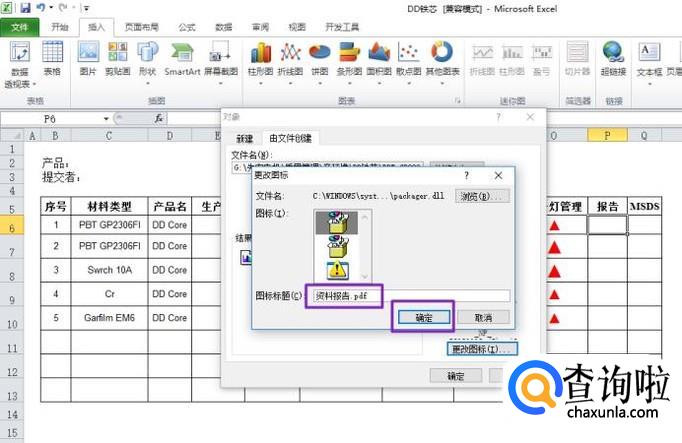
Task: Switch to the Review (审阅) tab
Action: [x=260, y=27]
